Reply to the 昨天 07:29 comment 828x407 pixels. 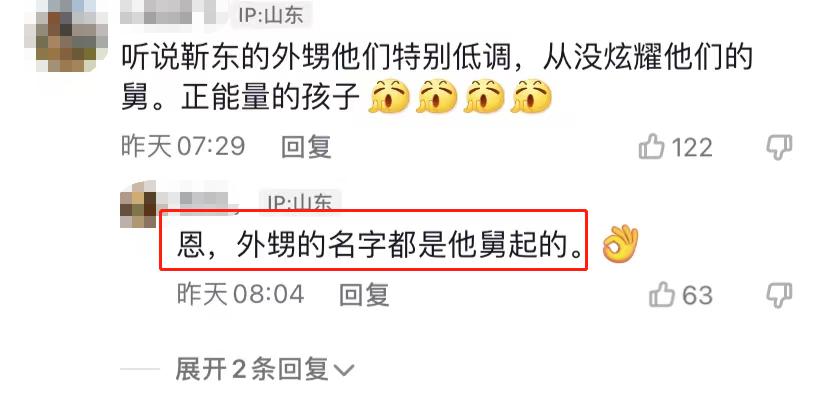pos(306,146)
